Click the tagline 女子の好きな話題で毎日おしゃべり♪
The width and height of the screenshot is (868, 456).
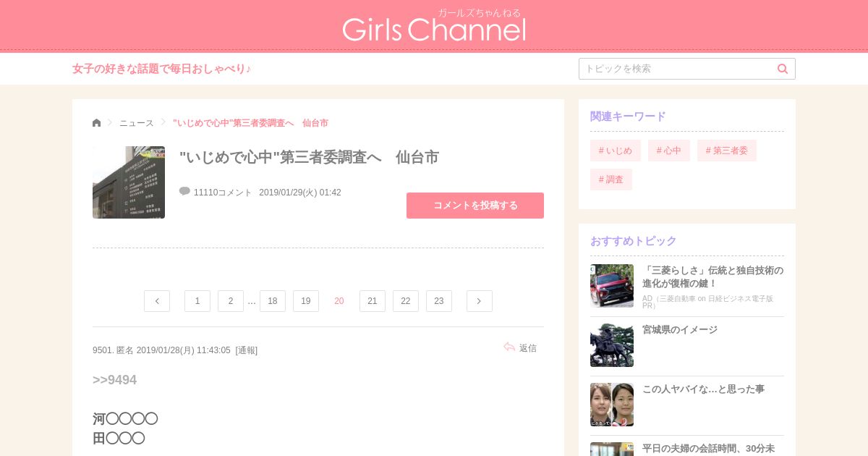coord(162,69)
